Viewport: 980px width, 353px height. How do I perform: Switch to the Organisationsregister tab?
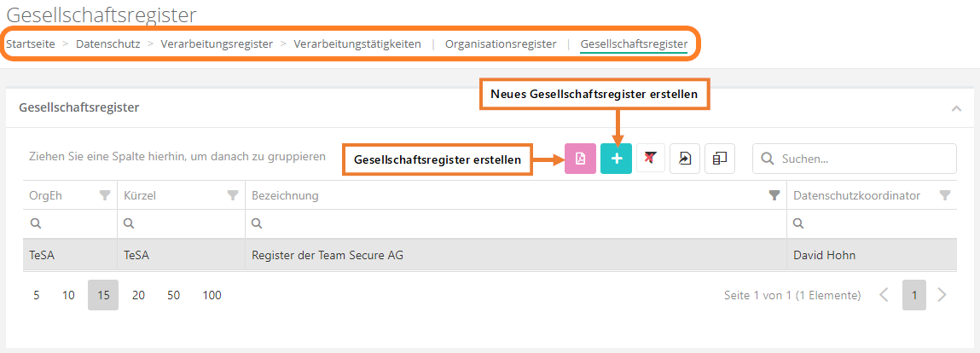[501, 43]
